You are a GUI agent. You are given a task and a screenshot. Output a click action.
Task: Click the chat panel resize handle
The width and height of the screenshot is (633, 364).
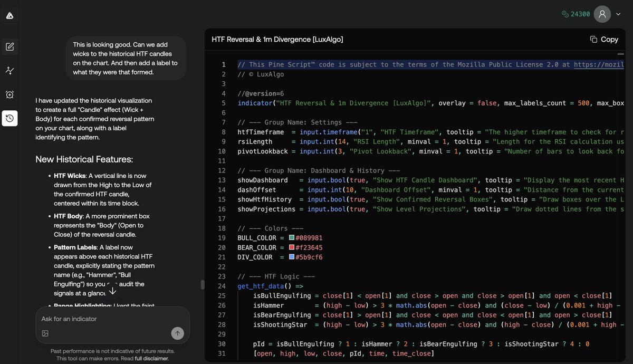tap(202, 285)
